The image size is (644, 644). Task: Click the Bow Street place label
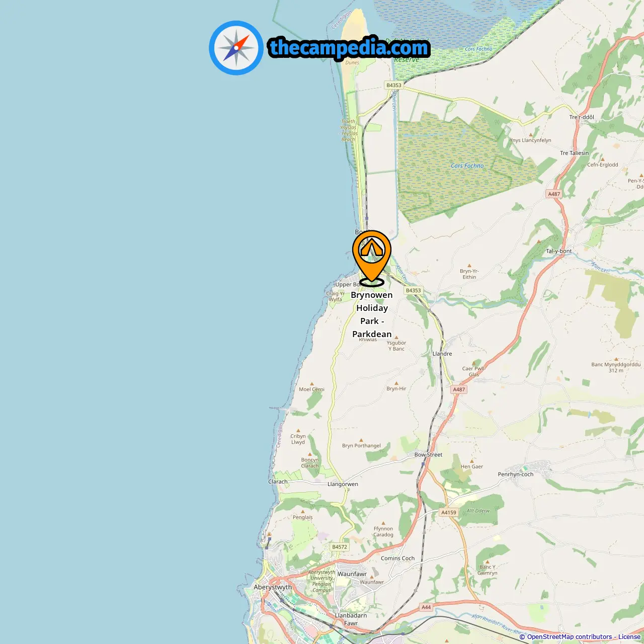[428, 454]
